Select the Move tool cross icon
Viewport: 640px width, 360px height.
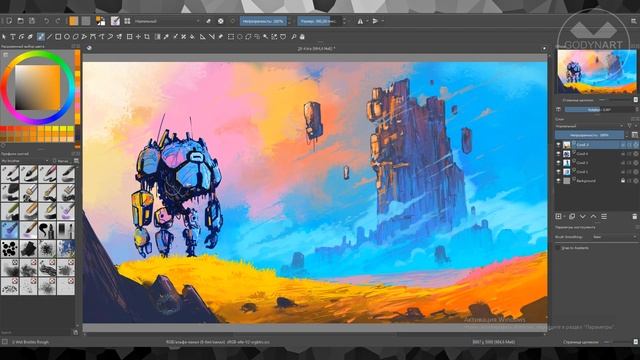click(x=138, y=37)
